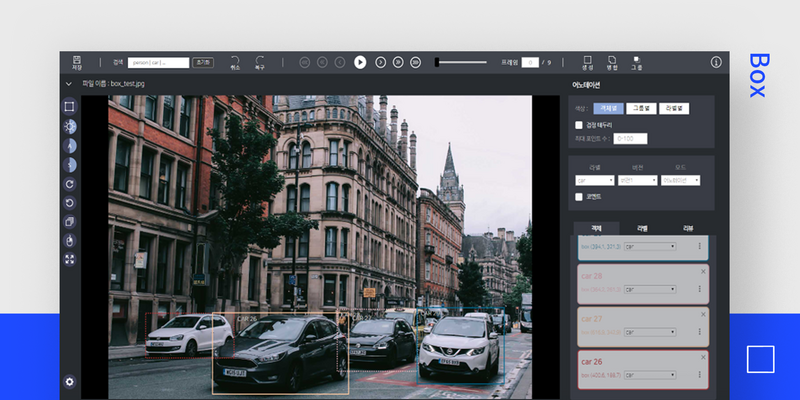Switch to the rightmost review tab
The width and height of the screenshot is (800, 400).
point(688,229)
